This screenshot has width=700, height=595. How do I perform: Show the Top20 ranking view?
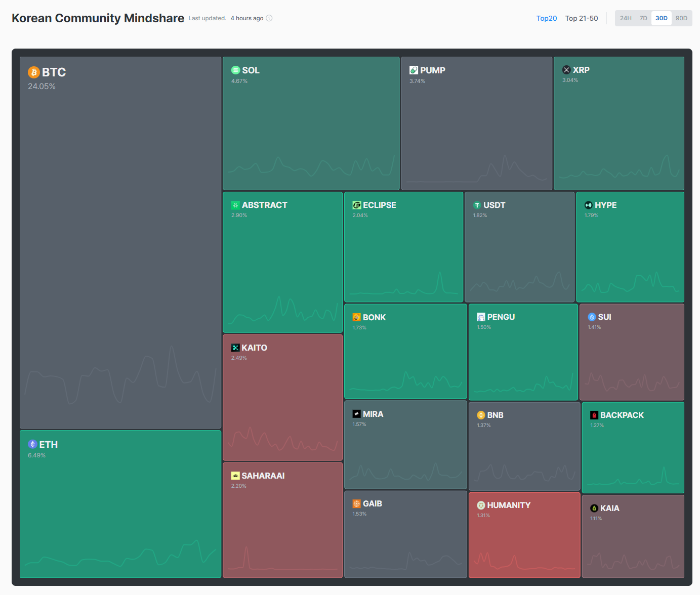point(547,18)
